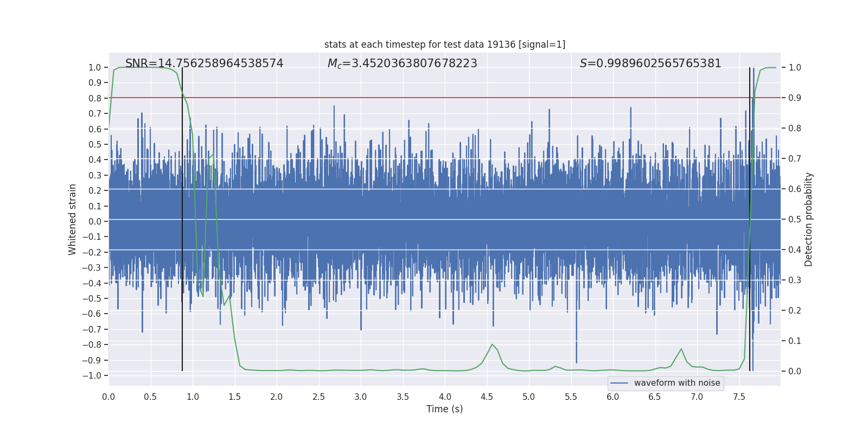Click the S=0.9989 score annotation
This screenshot has height=434, width=868.
650,63
